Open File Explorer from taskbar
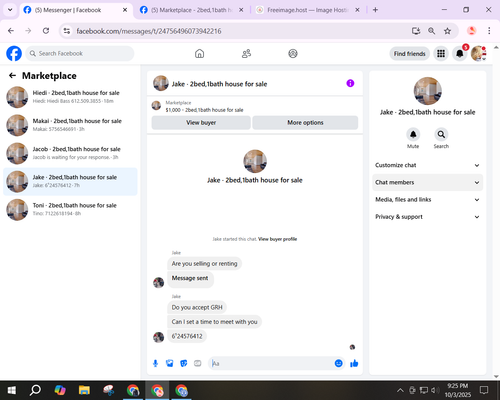The width and height of the screenshot is (500, 400). coord(84,390)
